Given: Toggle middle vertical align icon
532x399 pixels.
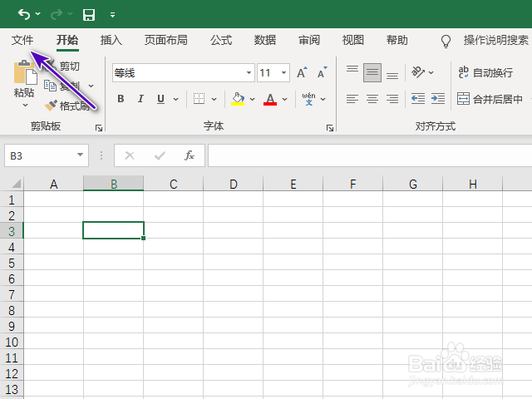Looking at the screenshot, I should pos(372,72).
